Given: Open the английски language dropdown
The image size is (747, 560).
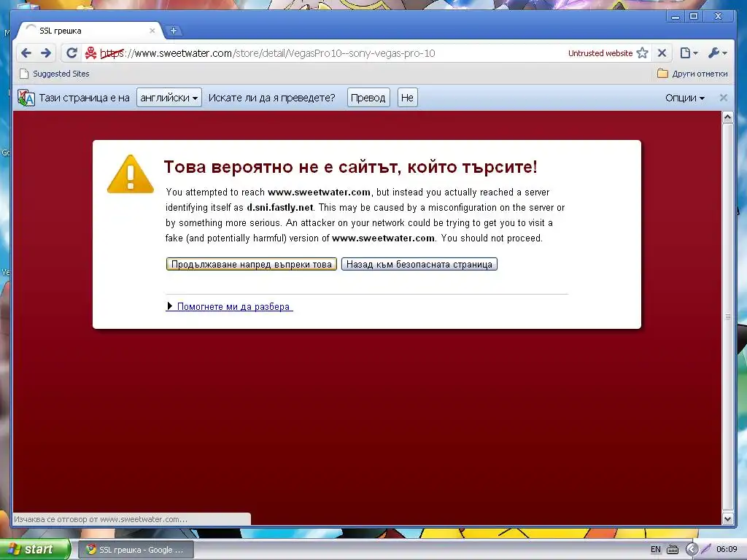Looking at the screenshot, I should coord(169,98).
